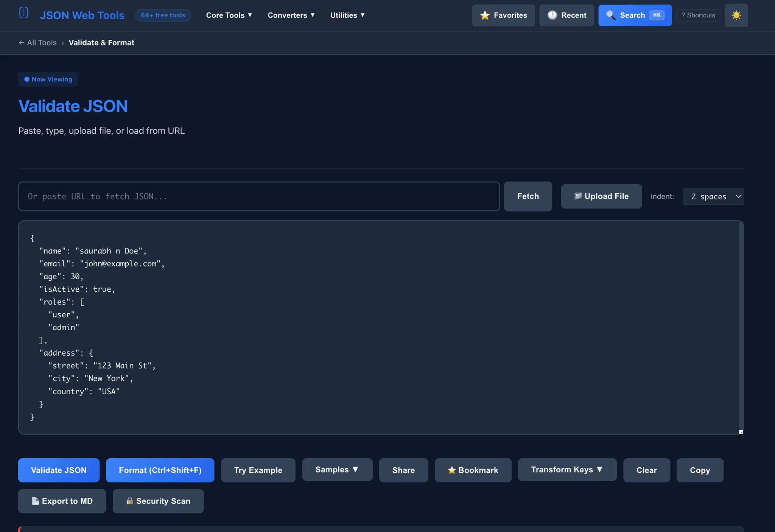Click the Clear button

pyautogui.click(x=646, y=470)
